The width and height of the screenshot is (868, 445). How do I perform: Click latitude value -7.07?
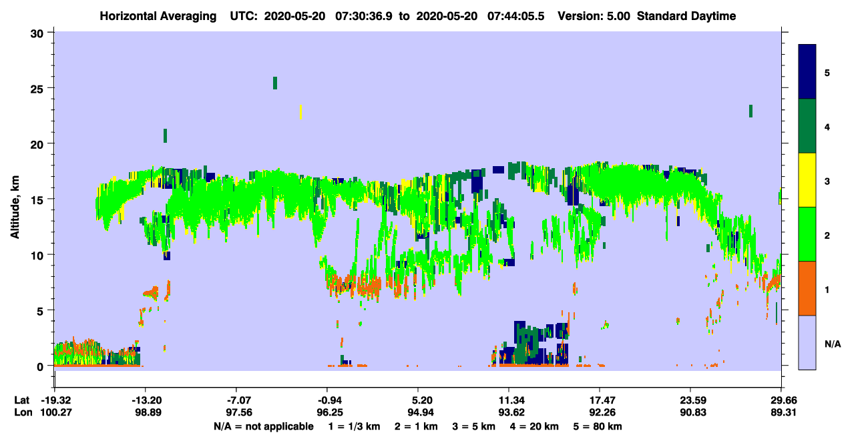[x=240, y=400]
